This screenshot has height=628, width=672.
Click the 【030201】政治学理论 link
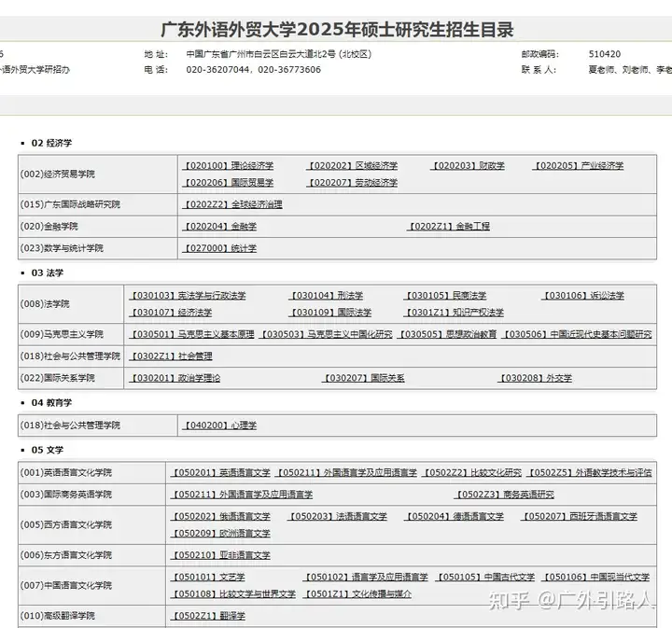tap(175, 378)
